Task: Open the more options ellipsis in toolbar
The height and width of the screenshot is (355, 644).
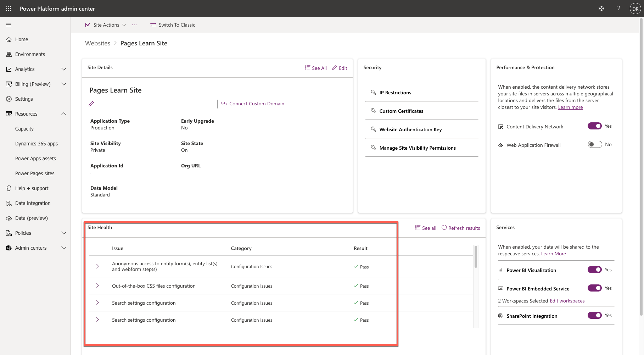Action: (135, 25)
